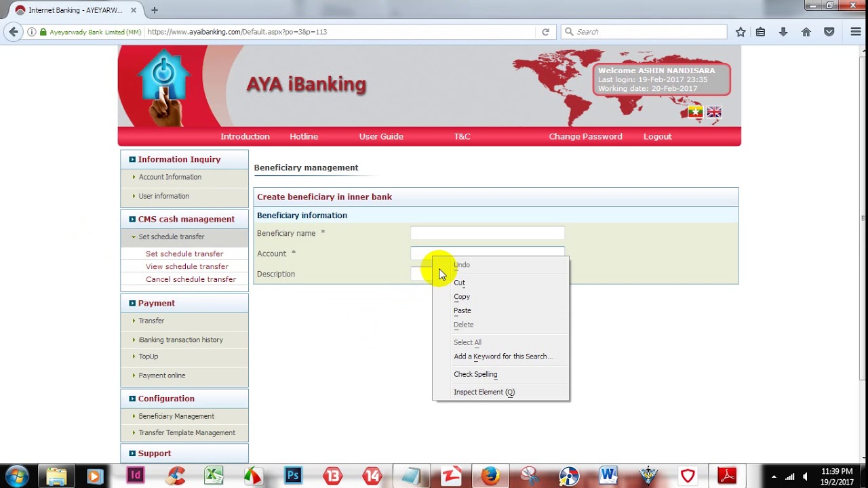Open Firefox in the taskbar
868x488 pixels.
490,476
